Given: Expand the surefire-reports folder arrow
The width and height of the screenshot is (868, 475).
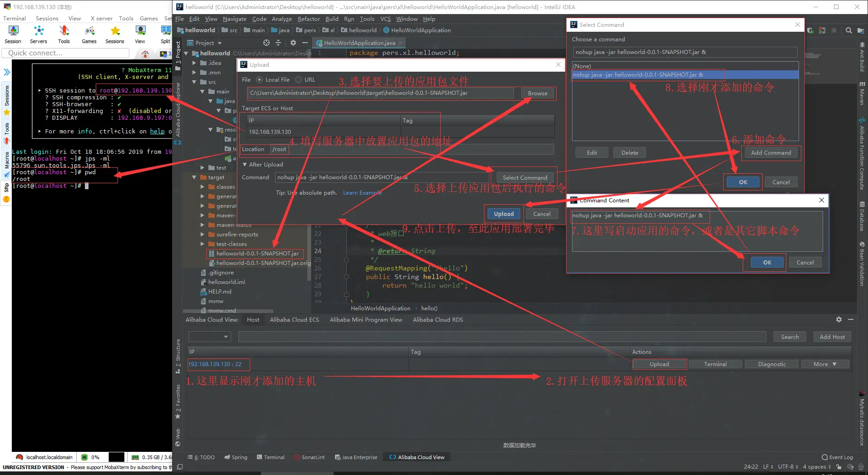Looking at the screenshot, I should click(202, 235).
